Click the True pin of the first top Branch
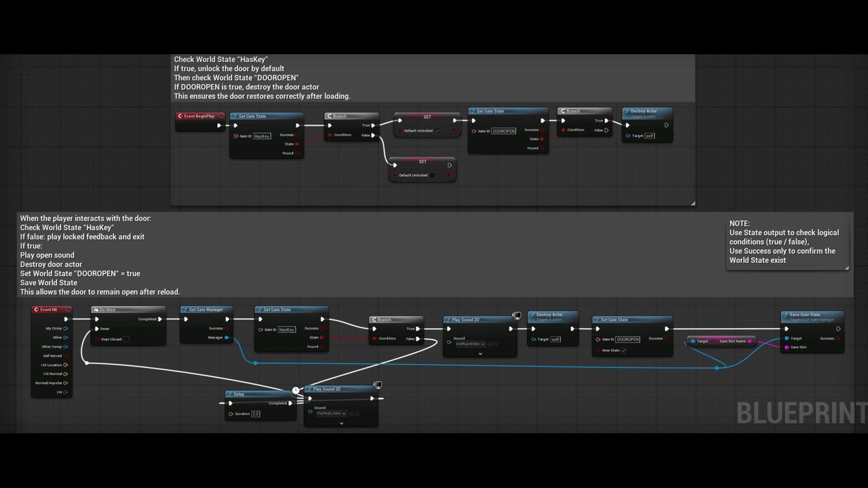Viewport: 868px width, 488px height. pyautogui.click(x=373, y=125)
